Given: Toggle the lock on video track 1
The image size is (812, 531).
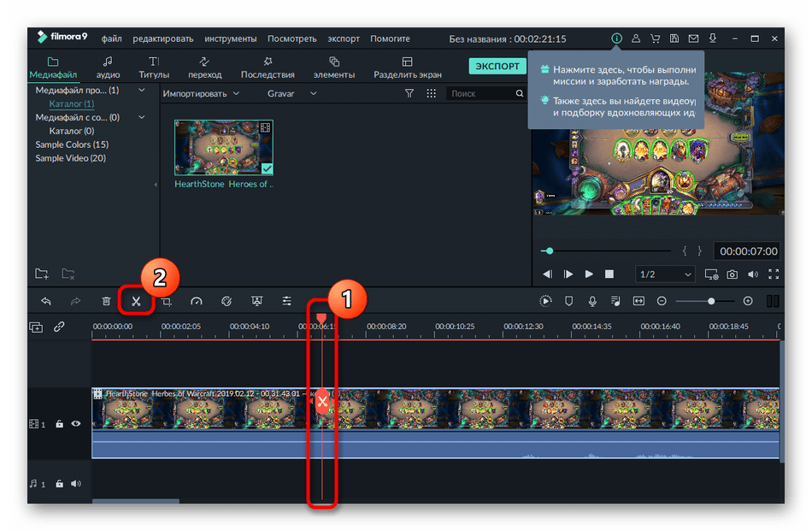Looking at the screenshot, I should pos(59,423).
